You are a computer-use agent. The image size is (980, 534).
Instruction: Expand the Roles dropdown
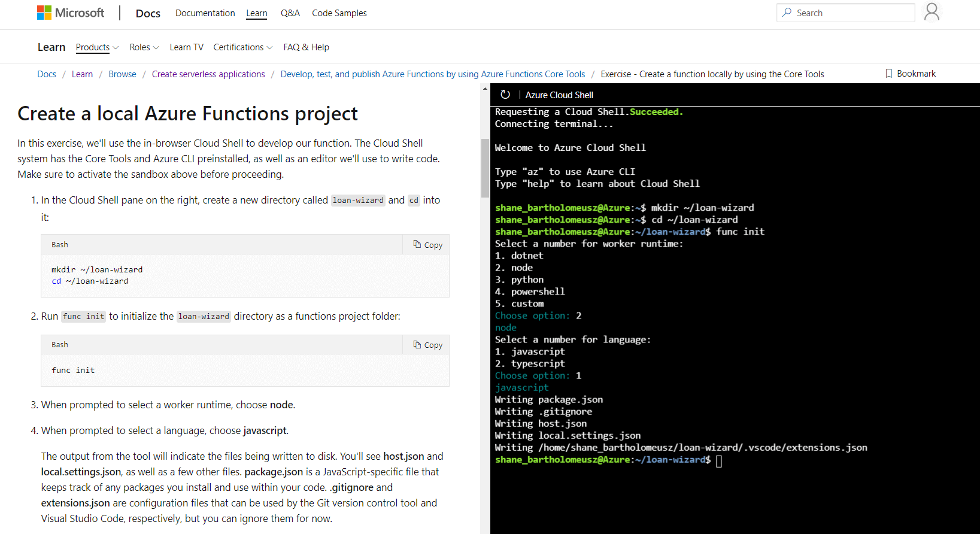tap(144, 47)
